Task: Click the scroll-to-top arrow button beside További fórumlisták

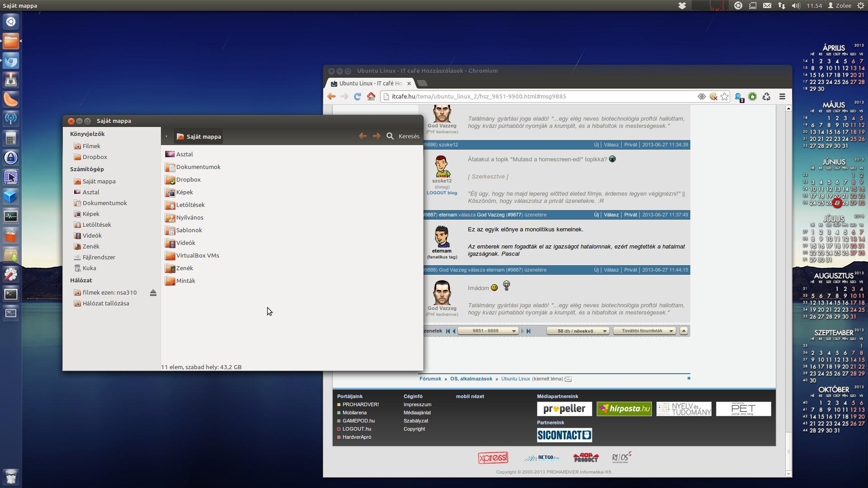Action: coord(684,331)
